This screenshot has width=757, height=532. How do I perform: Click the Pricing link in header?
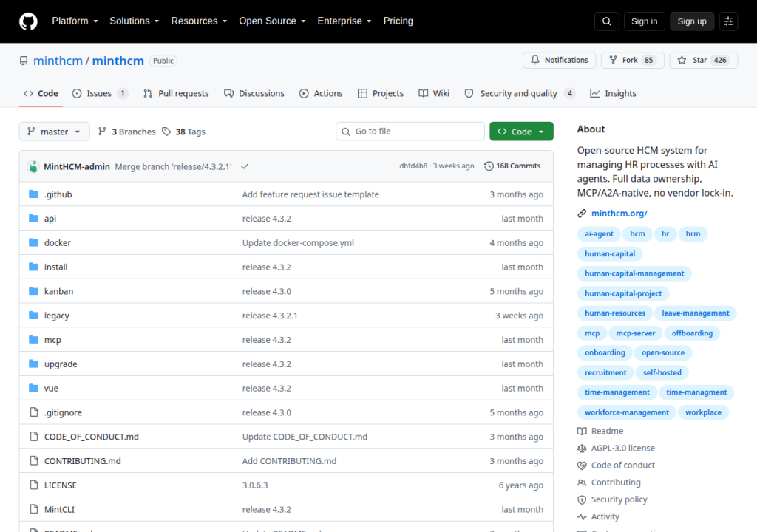[x=398, y=21]
